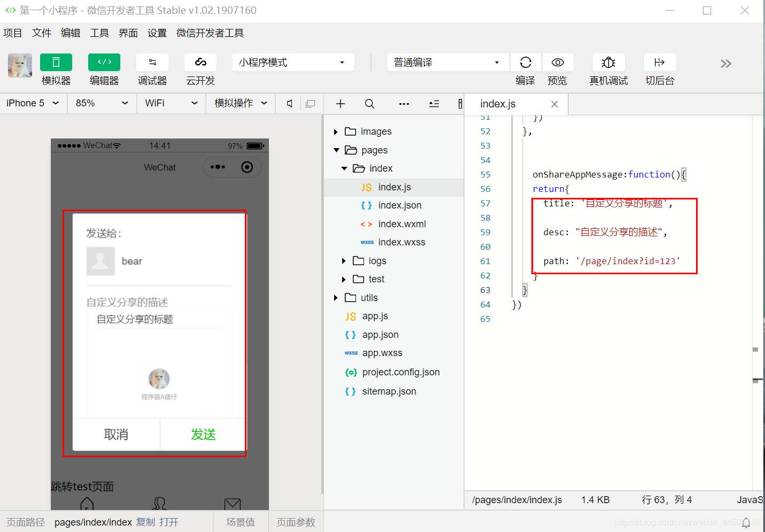The height and width of the screenshot is (532, 765).
Task: Click 取消 in share dialog
Action: (116, 435)
